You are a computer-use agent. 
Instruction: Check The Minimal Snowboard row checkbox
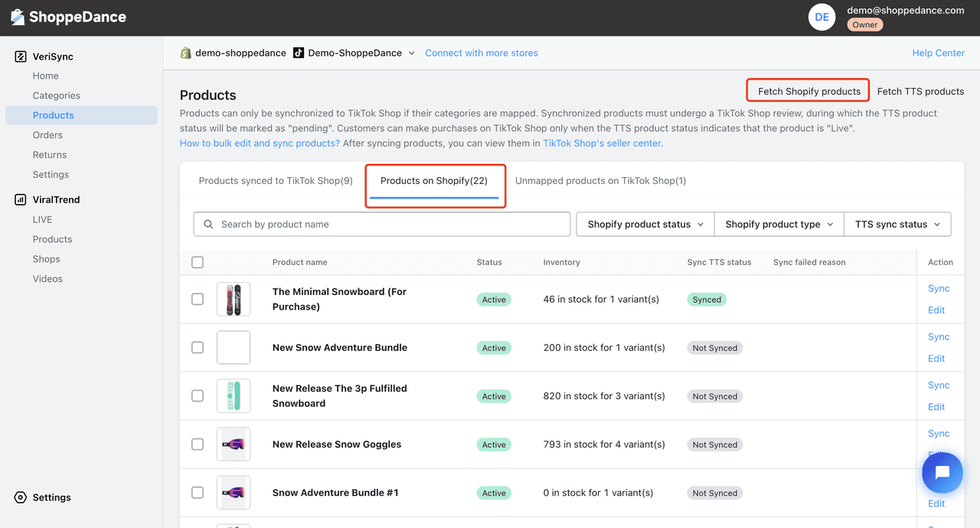pyautogui.click(x=198, y=299)
